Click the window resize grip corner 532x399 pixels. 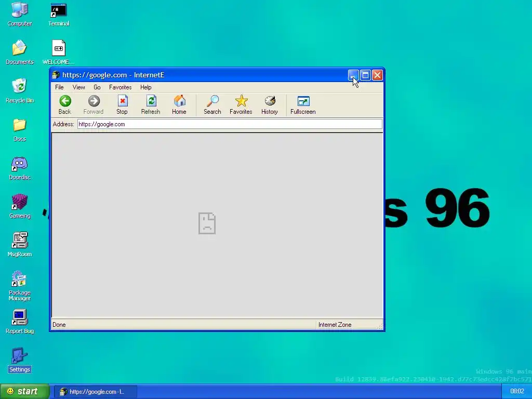pyautogui.click(x=380, y=326)
